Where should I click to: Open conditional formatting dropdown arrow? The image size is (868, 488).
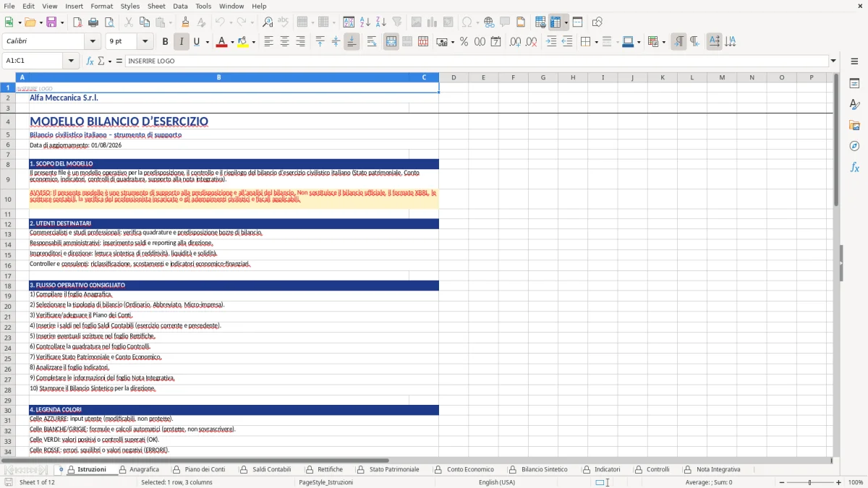coord(663,42)
